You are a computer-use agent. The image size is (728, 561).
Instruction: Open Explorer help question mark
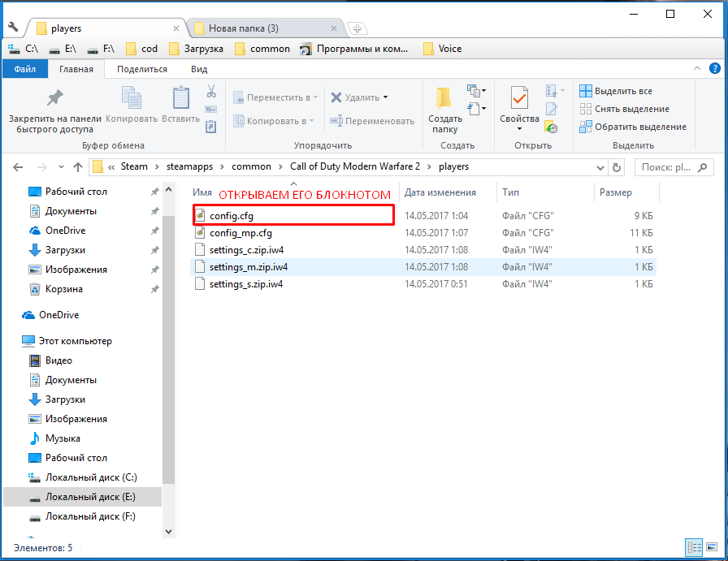pos(714,69)
